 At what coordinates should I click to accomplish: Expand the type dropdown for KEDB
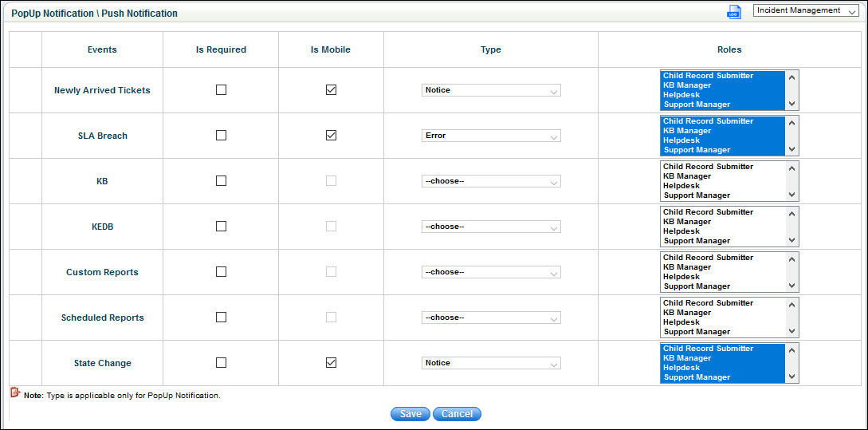click(491, 227)
